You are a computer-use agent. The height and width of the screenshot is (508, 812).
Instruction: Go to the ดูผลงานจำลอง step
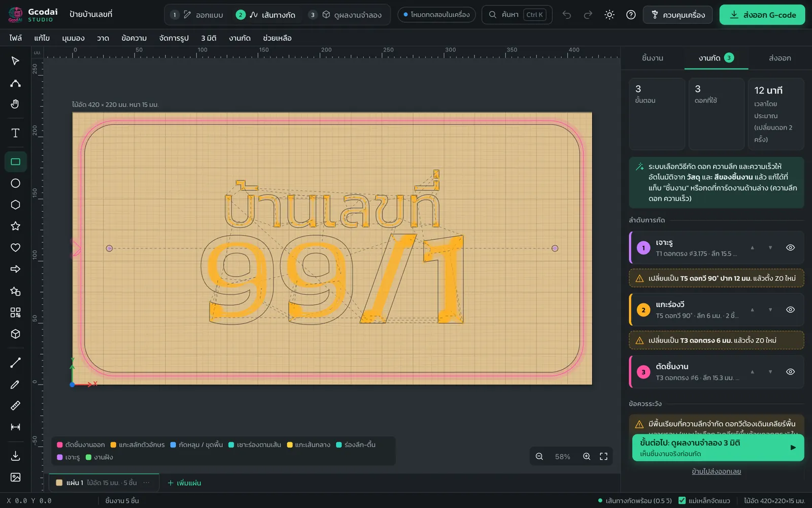tap(345, 15)
